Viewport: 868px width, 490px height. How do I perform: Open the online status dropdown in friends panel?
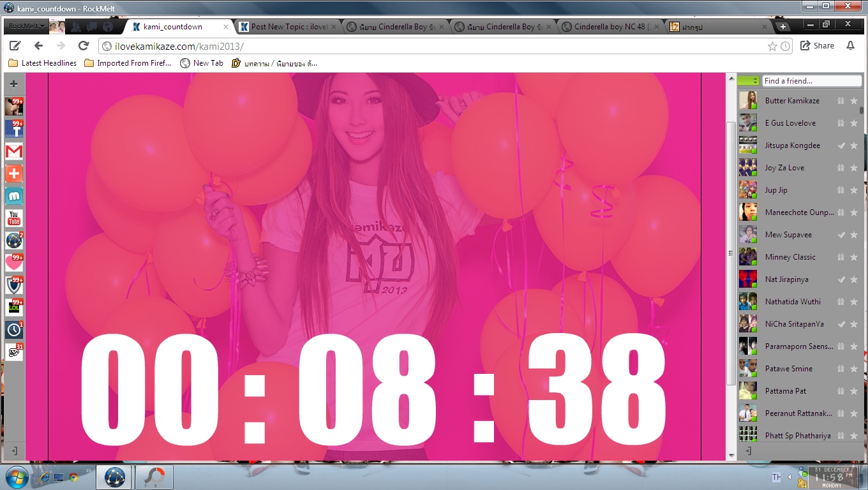pyautogui.click(x=748, y=81)
